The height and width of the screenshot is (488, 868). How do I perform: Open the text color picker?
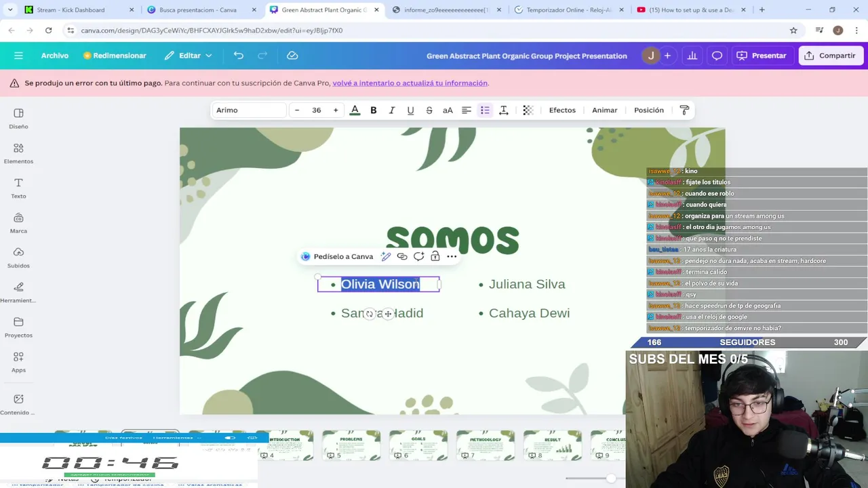[x=355, y=110]
